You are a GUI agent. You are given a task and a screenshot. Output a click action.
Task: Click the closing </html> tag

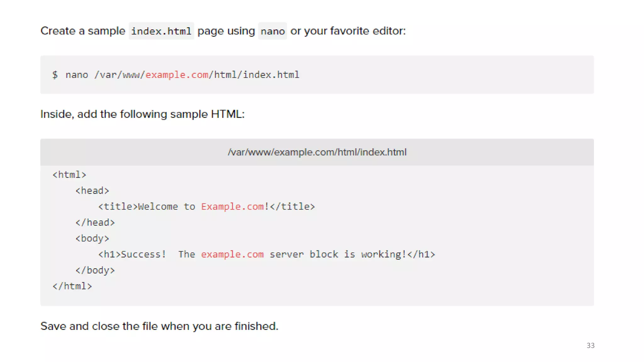[x=72, y=286]
